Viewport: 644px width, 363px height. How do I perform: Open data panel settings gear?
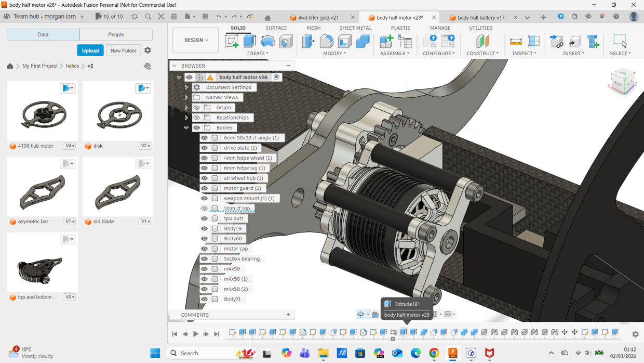pos(147,50)
